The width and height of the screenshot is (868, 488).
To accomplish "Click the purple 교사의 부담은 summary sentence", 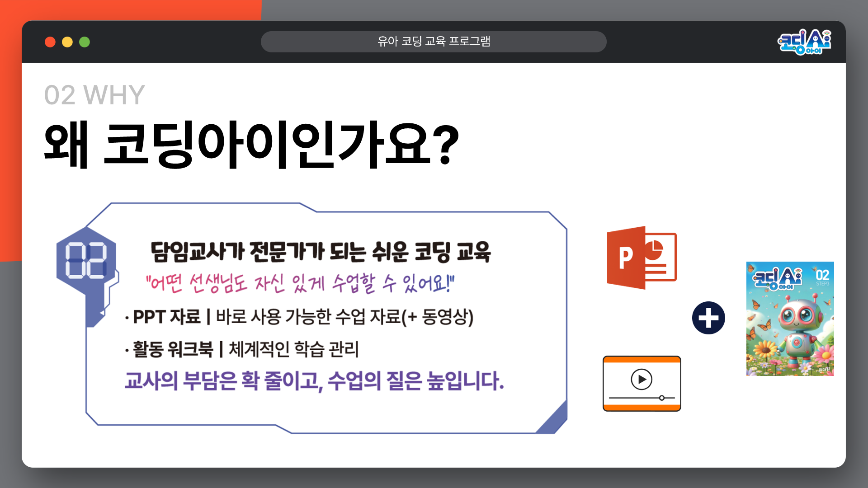I will 314,381.
